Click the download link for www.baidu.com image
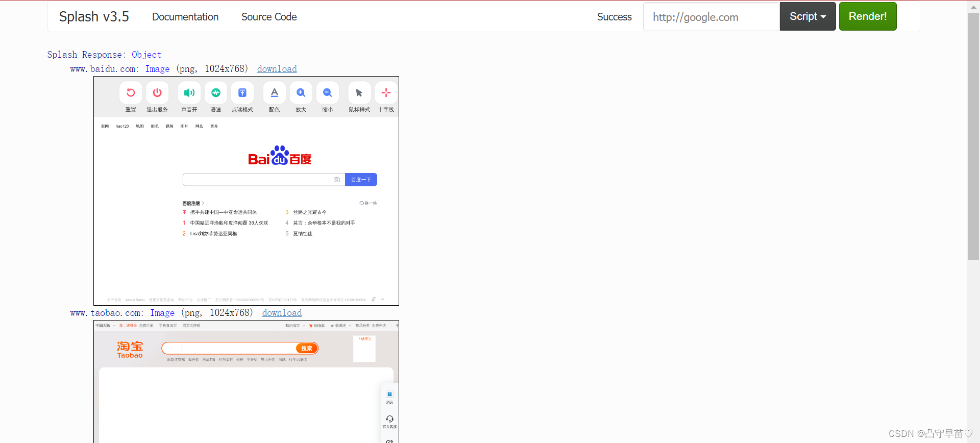 pyautogui.click(x=277, y=69)
